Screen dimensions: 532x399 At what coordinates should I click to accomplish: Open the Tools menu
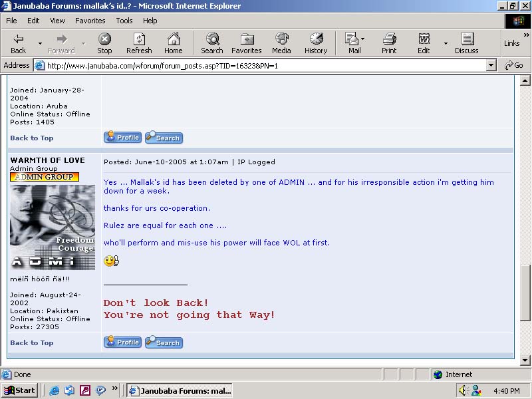pyautogui.click(x=124, y=21)
